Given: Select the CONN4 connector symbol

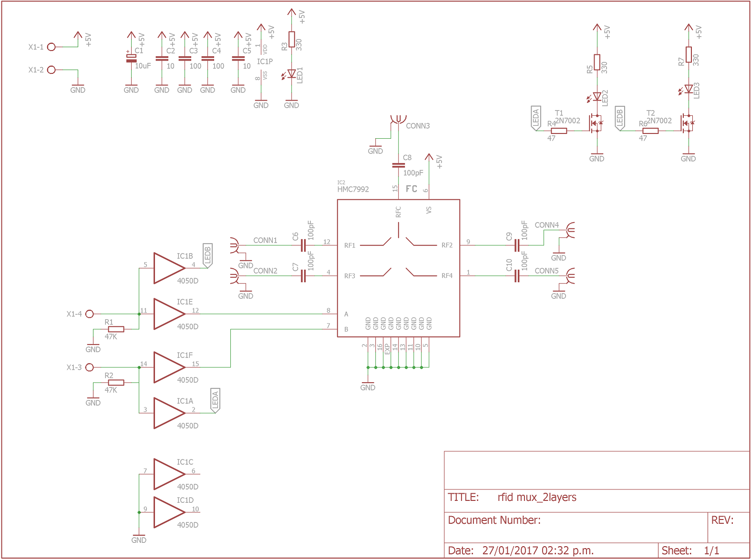Looking at the screenshot, I should [x=570, y=230].
